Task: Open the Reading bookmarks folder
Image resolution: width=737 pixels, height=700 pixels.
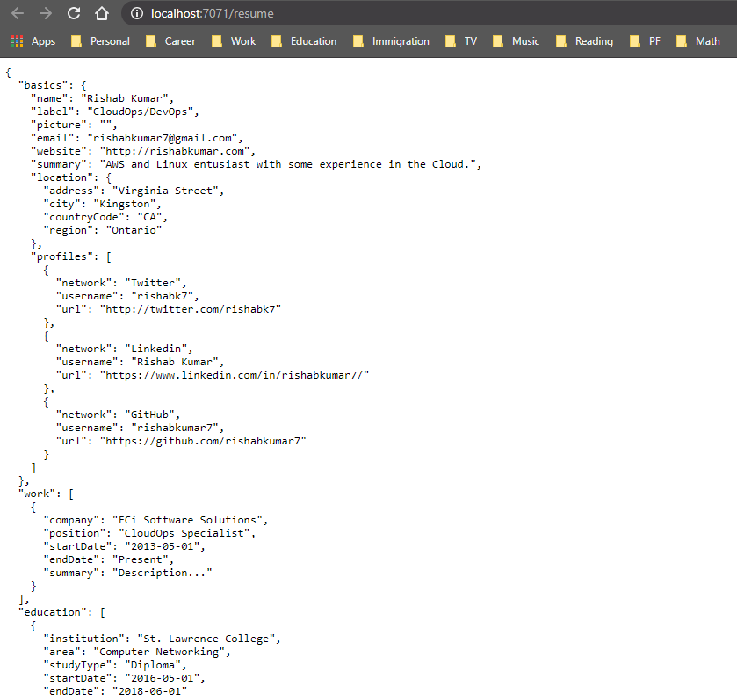Action: [x=584, y=41]
